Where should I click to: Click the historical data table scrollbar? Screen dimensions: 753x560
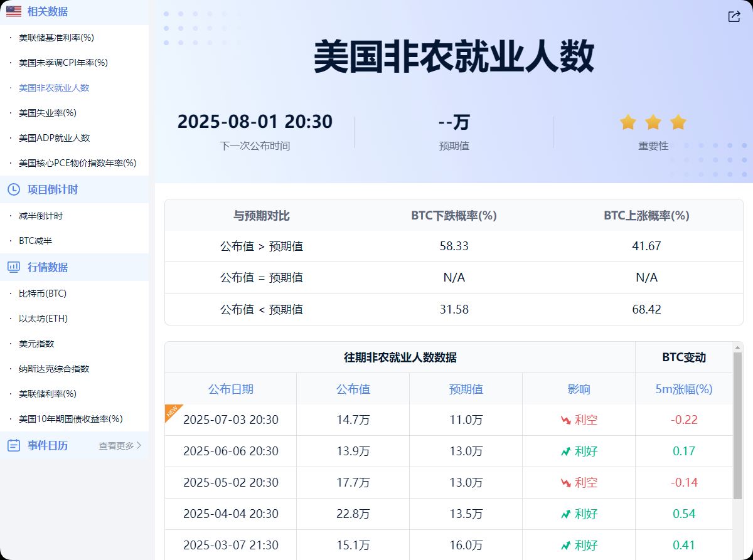point(737,426)
